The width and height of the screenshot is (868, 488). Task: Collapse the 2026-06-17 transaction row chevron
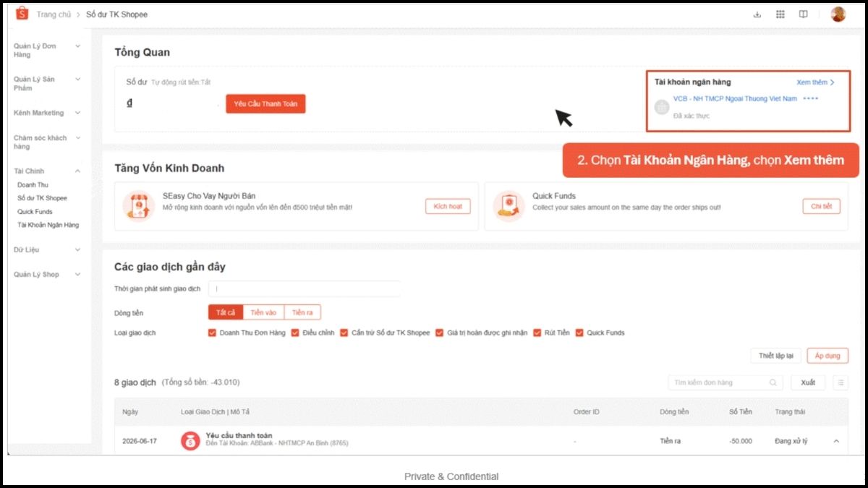[836, 440]
